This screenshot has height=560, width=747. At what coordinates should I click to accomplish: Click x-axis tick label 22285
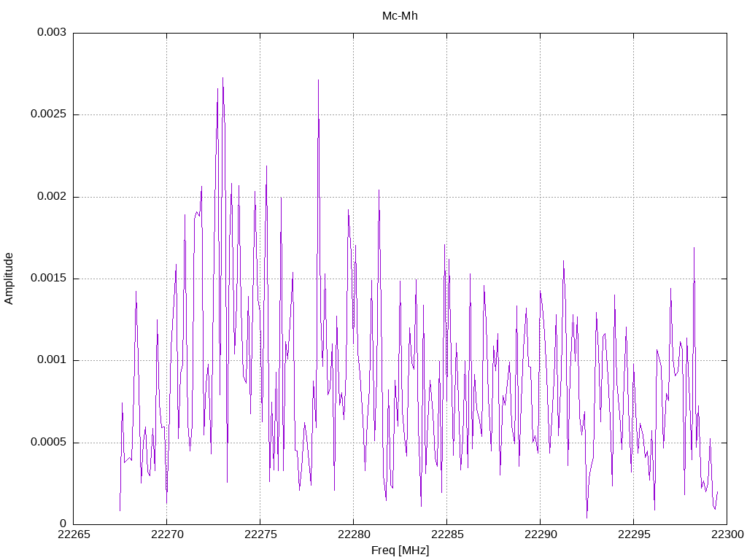click(447, 534)
